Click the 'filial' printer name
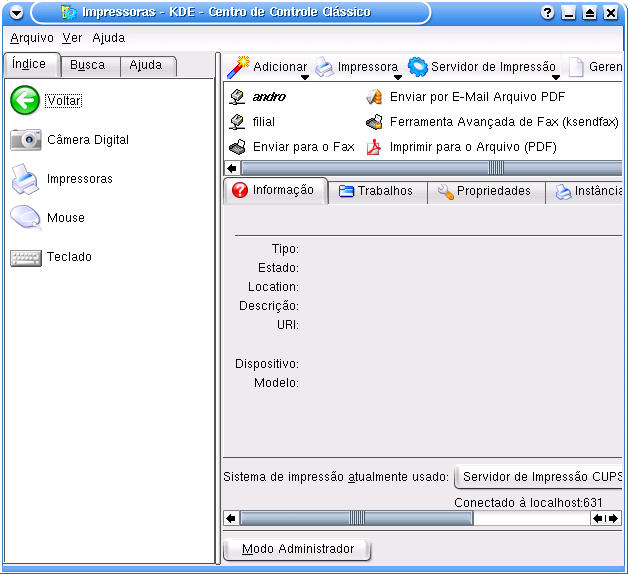Screen dimensions: 628x574 pos(264,122)
